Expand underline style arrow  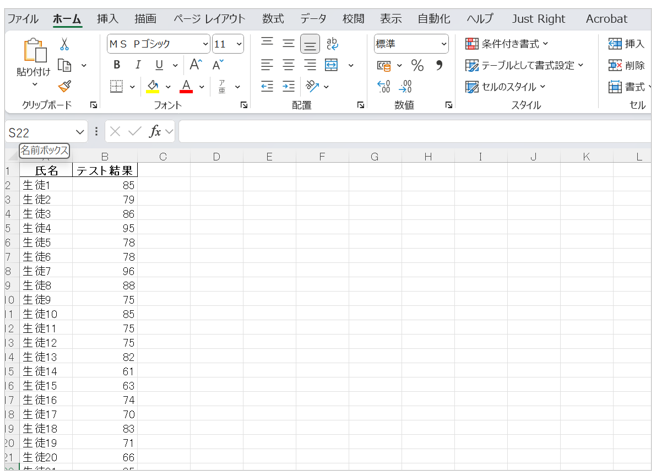point(175,65)
